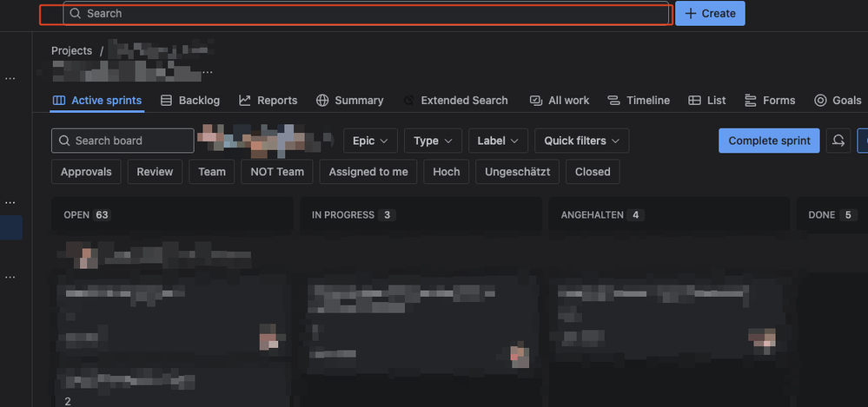Image resolution: width=868 pixels, height=407 pixels.
Task: Open the Projects breadcrumb link
Action: 71,50
